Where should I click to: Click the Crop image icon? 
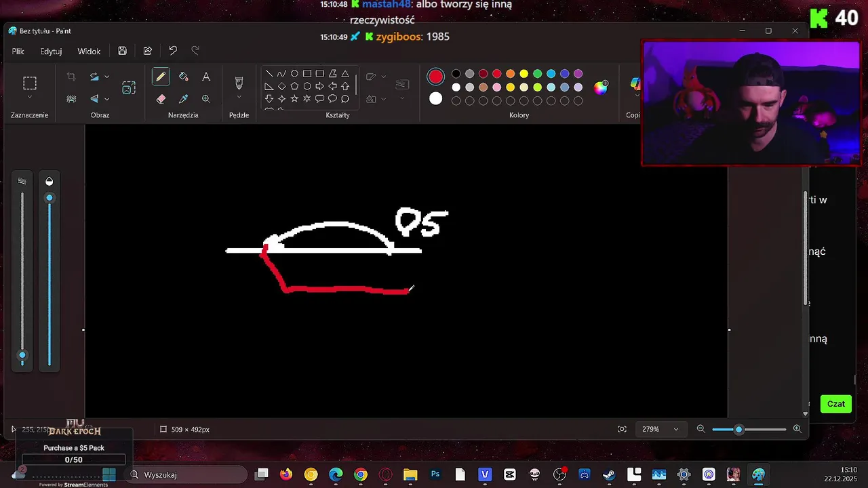tap(71, 77)
